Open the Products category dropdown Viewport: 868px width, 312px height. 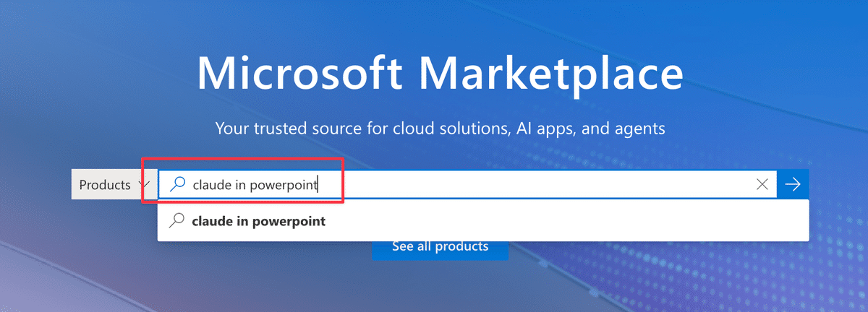pyautogui.click(x=114, y=185)
